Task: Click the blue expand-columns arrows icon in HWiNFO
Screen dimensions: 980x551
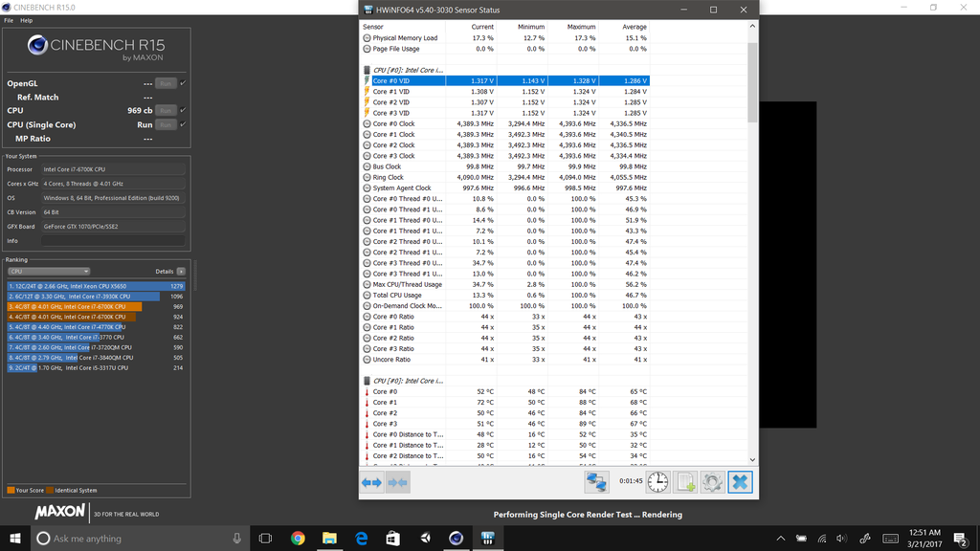Action: [x=371, y=482]
